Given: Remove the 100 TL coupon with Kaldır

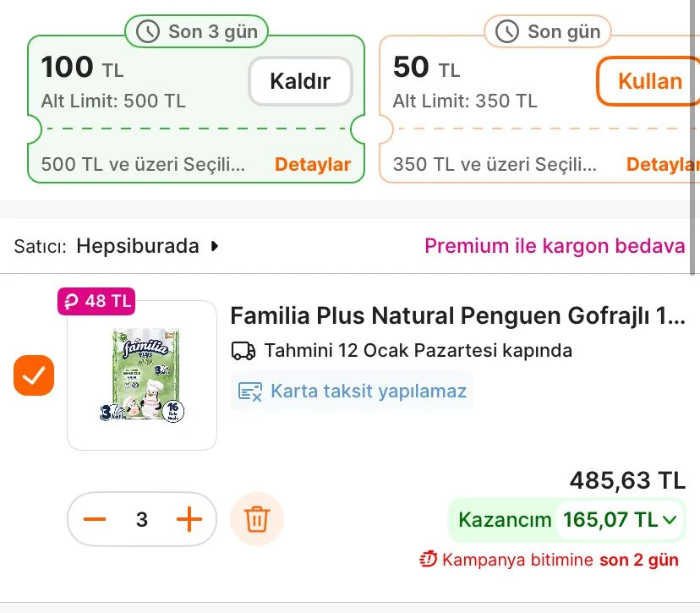Looking at the screenshot, I should [299, 82].
